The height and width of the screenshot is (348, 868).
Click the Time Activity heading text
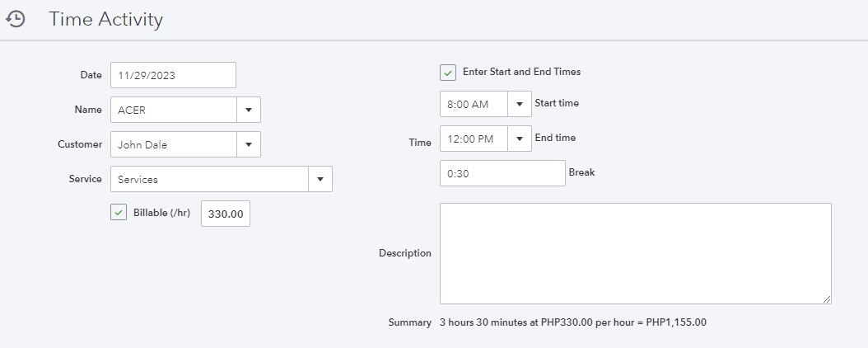coord(105,20)
